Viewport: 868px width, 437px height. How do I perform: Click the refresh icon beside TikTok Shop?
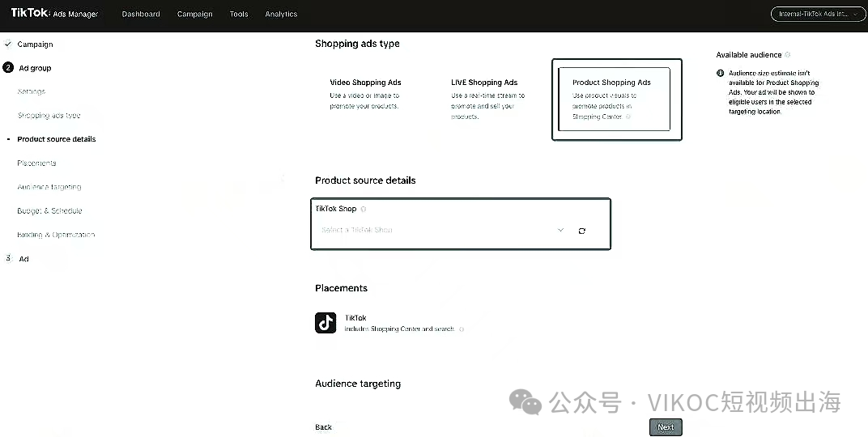[582, 231]
